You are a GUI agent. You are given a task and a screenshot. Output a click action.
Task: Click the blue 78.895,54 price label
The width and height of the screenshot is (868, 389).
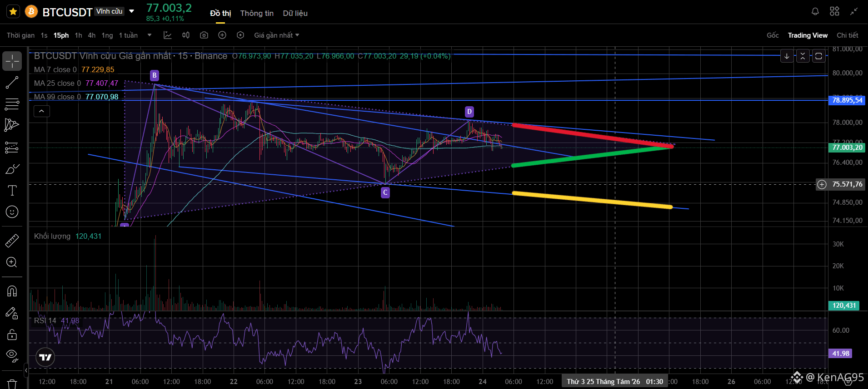847,100
